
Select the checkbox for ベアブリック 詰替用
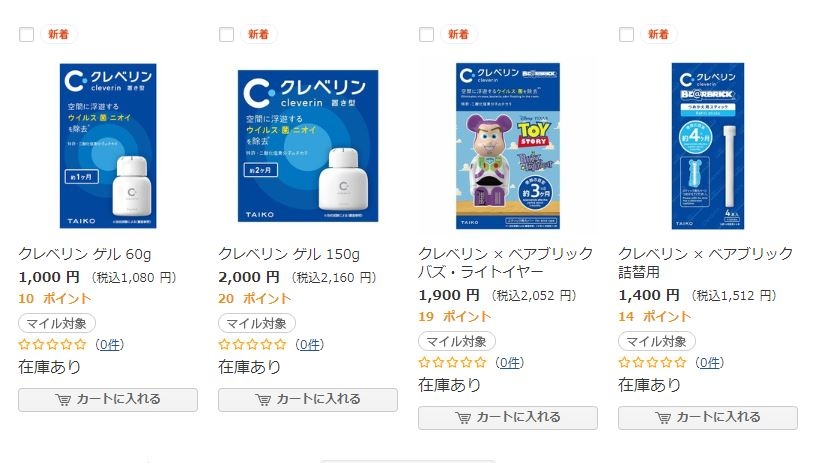pos(626,34)
